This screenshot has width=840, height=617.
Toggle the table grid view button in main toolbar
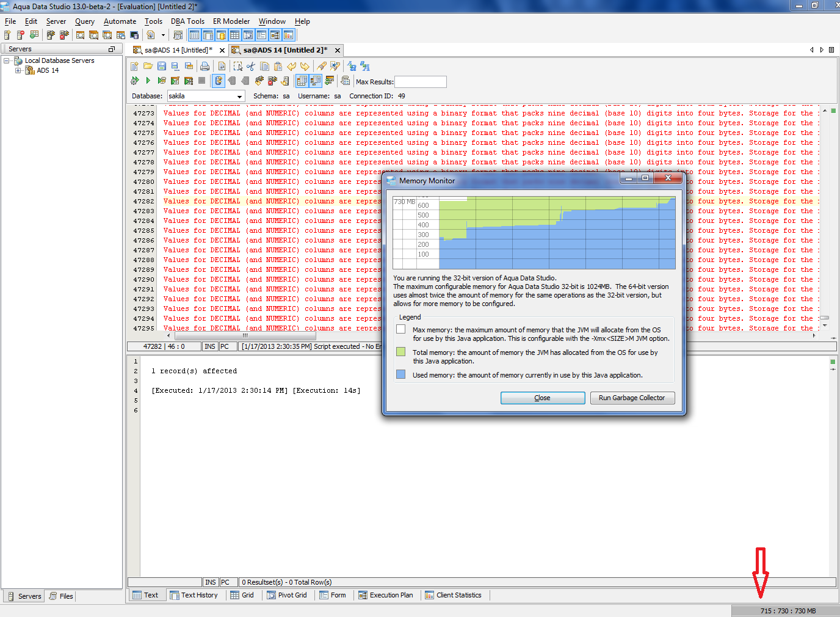pyautogui.click(x=234, y=35)
